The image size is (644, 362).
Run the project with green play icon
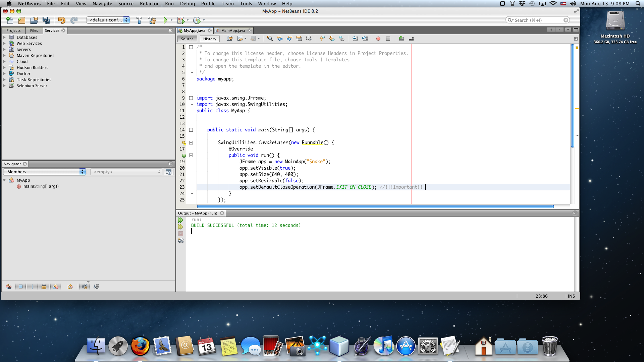click(165, 20)
